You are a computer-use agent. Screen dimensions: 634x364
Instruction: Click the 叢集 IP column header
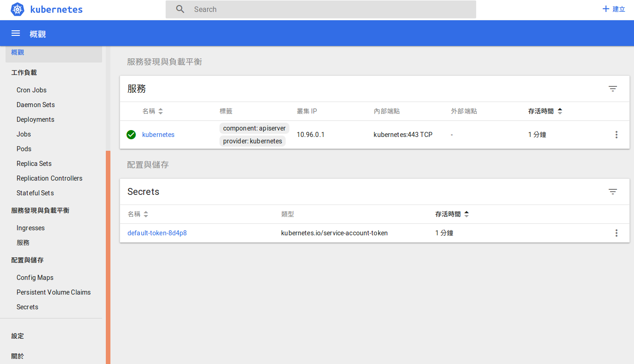[307, 111]
